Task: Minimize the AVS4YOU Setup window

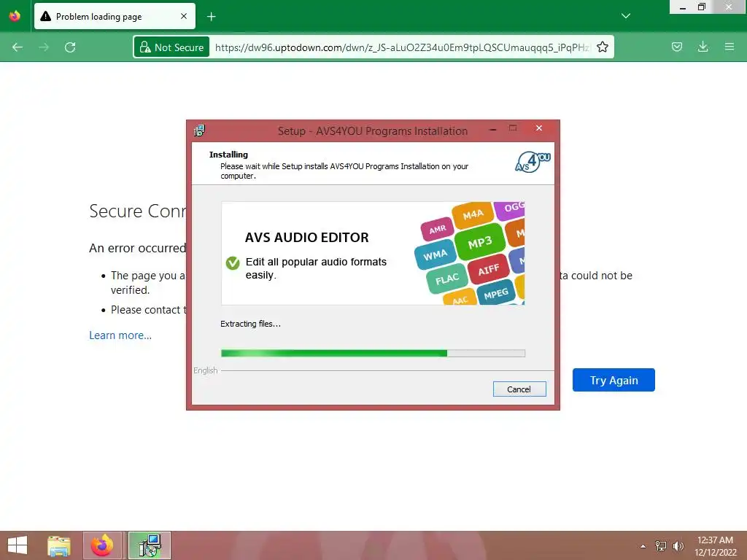Action: click(493, 128)
